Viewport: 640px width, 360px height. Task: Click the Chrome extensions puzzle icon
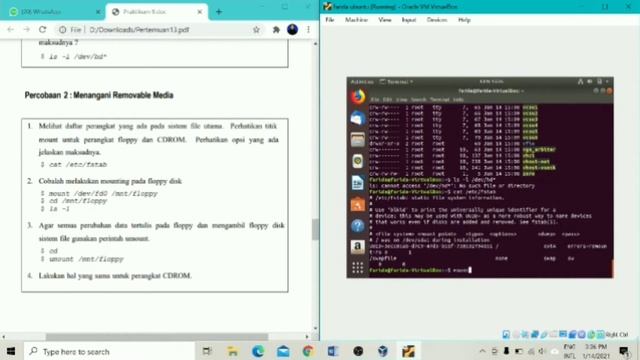(276, 30)
